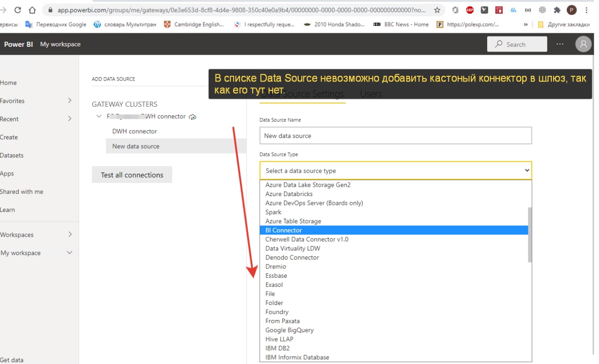Click Test all connections button
Screen dimensions: 599x364
[x=132, y=175]
